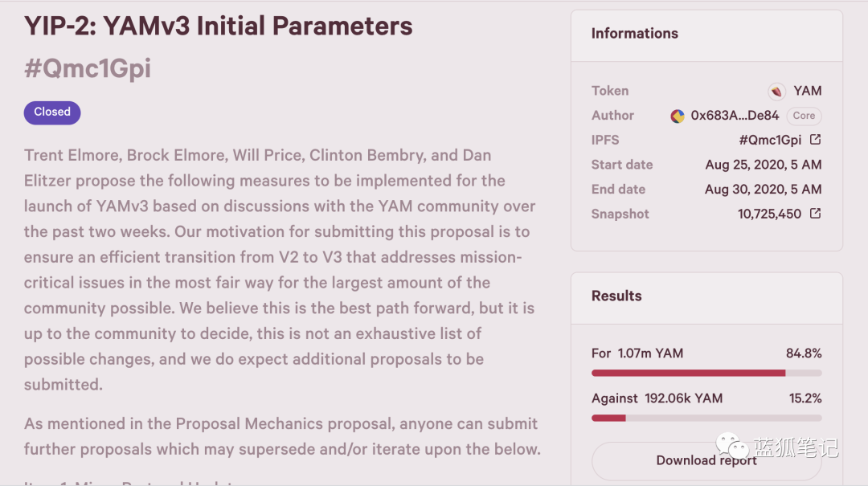Download the voting report
The width and height of the screenshot is (868, 486).
[x=706, y=460]
